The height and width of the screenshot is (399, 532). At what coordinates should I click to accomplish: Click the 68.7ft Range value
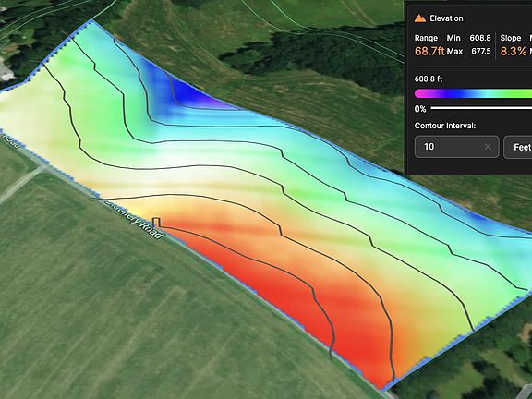(429, 51)
